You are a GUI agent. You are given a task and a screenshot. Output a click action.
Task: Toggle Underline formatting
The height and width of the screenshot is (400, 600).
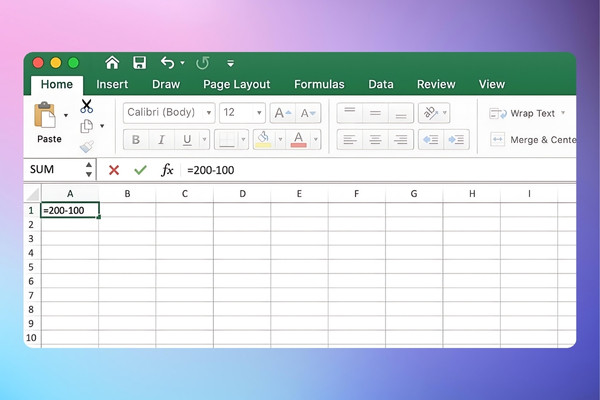187,140
